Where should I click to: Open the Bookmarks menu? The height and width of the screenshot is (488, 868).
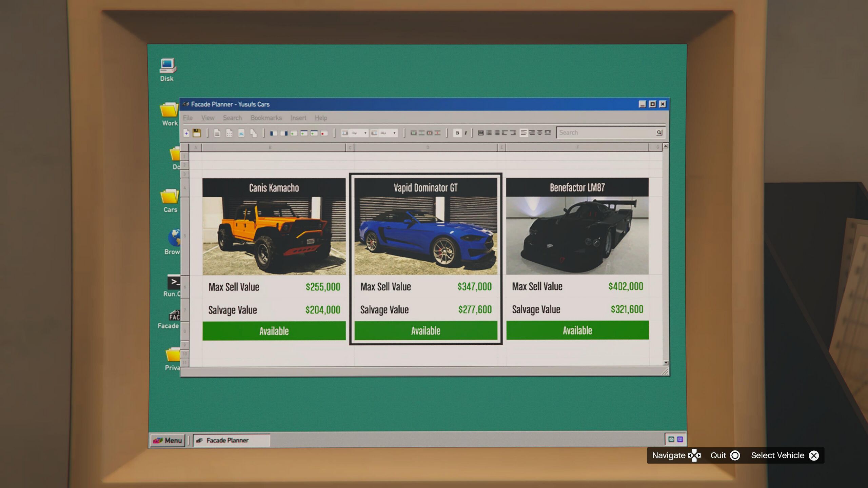click(266, 118)
